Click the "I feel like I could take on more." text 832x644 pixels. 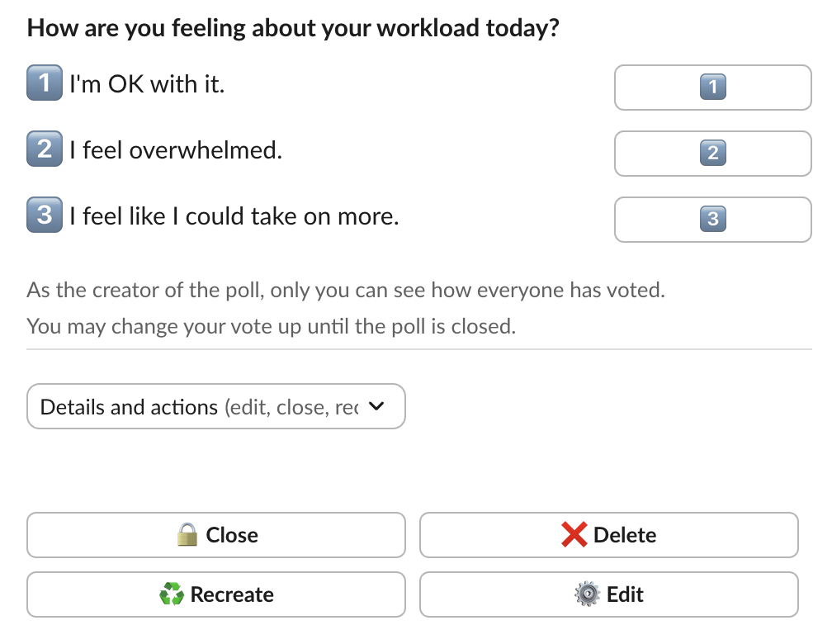point(234,215)
